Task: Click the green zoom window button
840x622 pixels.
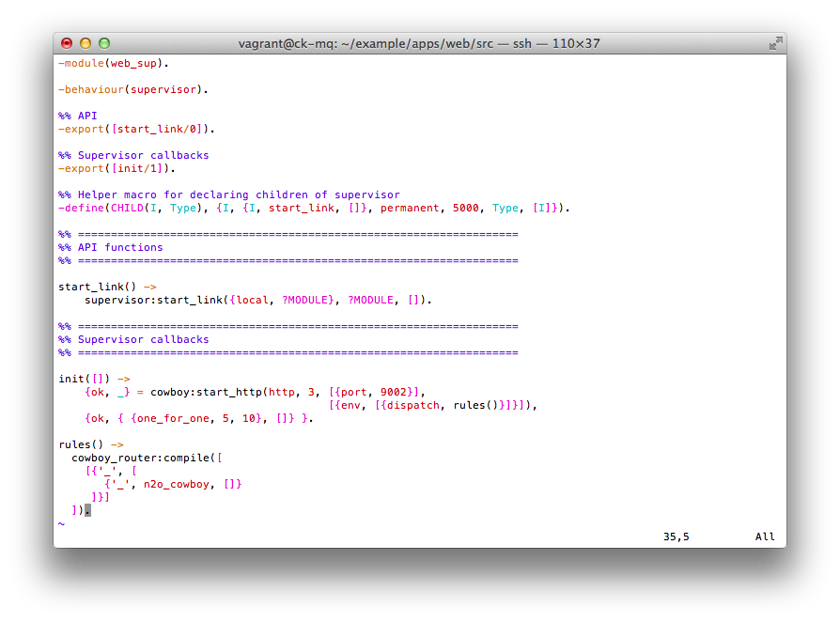Action: (x=104, y=43)
